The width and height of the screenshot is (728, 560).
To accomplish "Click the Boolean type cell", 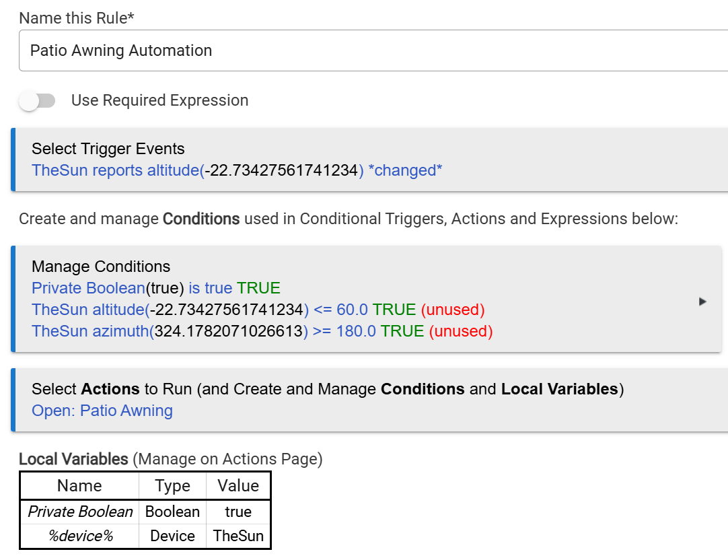I will point(172,512).
